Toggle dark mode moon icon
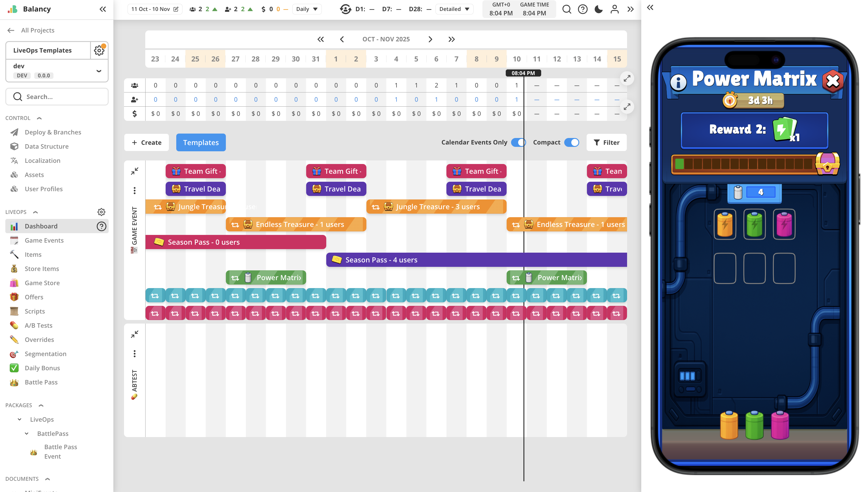The height and width of the screenshot is (492, 868). [598, 9]
